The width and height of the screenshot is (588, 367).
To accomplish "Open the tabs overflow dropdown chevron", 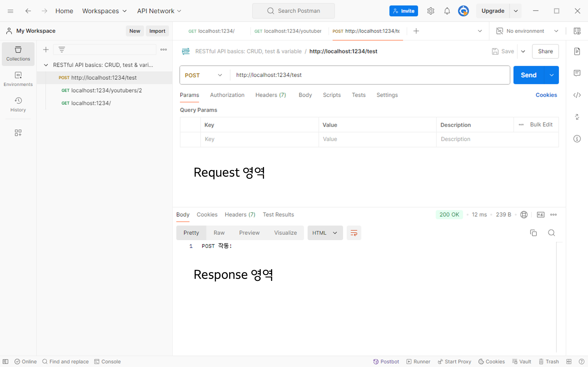I will pos(480,31).
